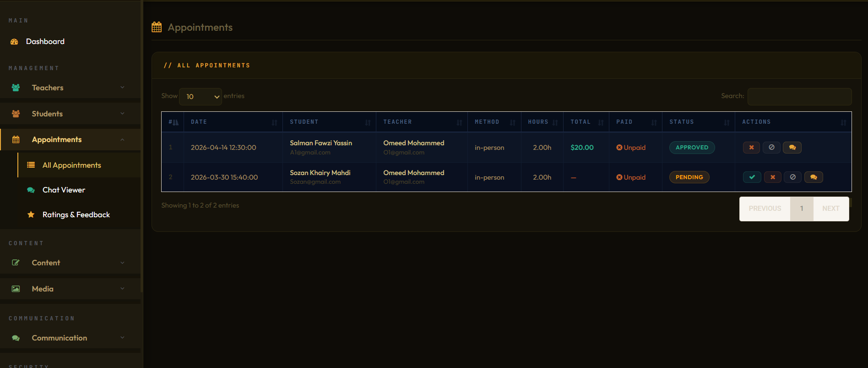Focus the table Search field
Viewport: 868px width, 368px height.
click(x=800, y=96)
